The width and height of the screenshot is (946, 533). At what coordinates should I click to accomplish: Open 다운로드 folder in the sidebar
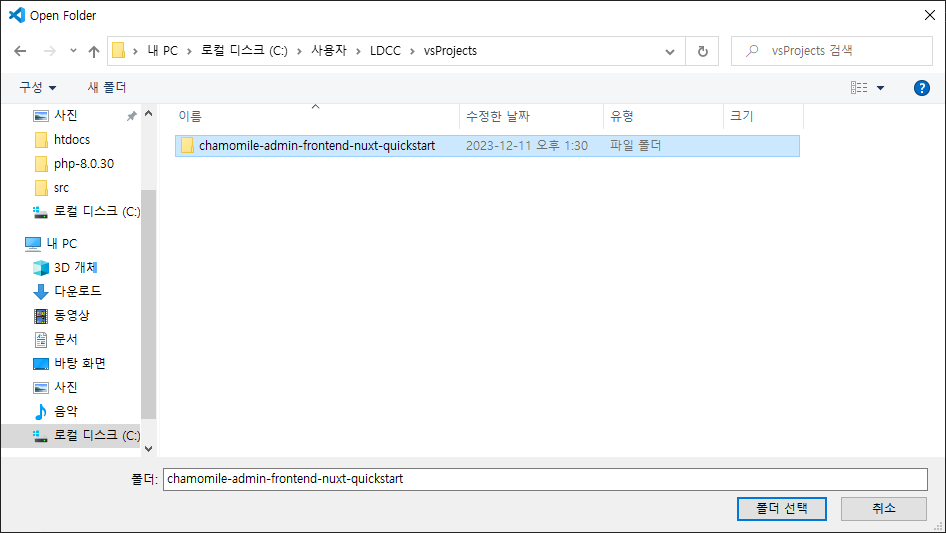coord(77,291)
